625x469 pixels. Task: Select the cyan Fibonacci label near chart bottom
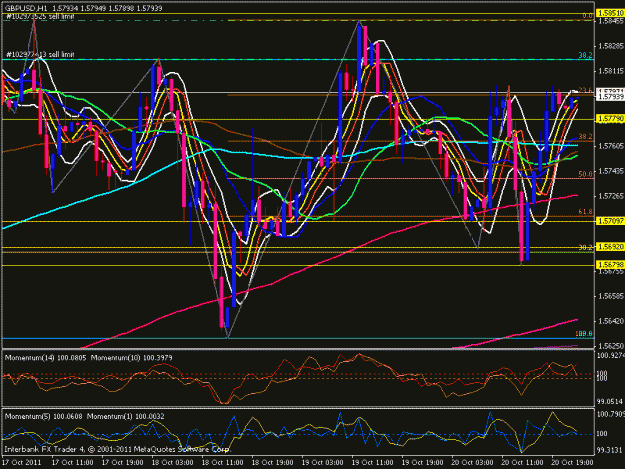pyautogui.click(x=584, y=334)
